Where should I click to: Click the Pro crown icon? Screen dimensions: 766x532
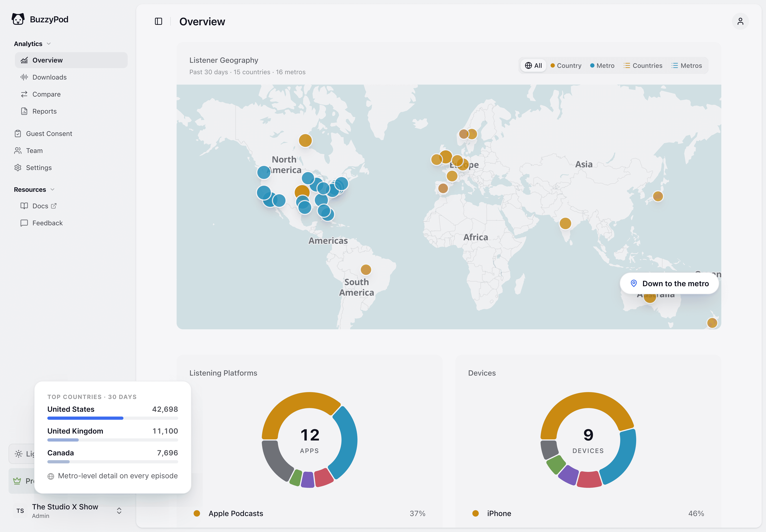(x=17, y=481)
